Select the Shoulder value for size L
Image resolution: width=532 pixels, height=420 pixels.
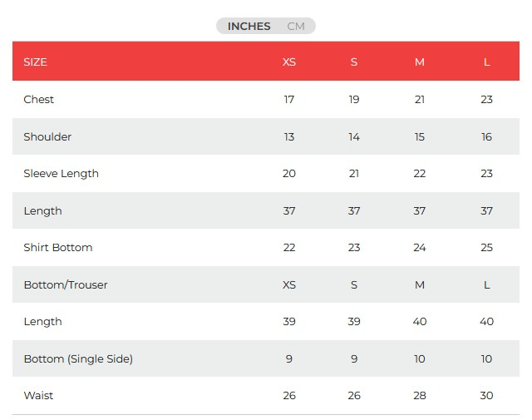(486, 136)
